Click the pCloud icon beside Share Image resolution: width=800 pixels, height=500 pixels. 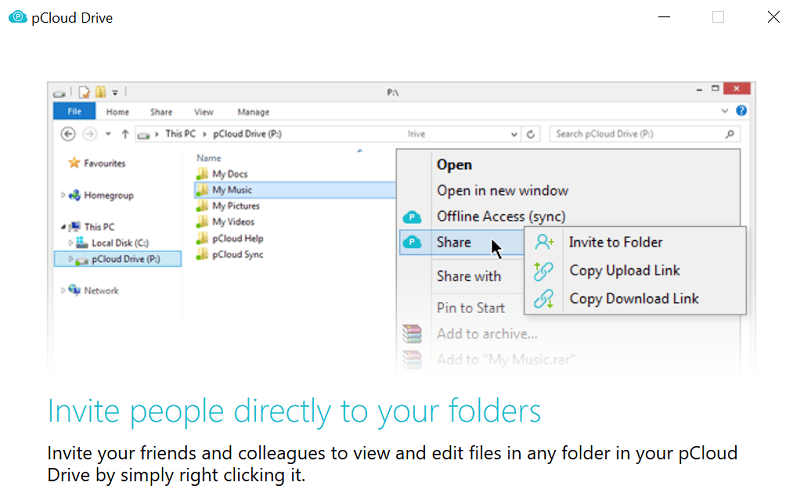[x=411, y=242]
